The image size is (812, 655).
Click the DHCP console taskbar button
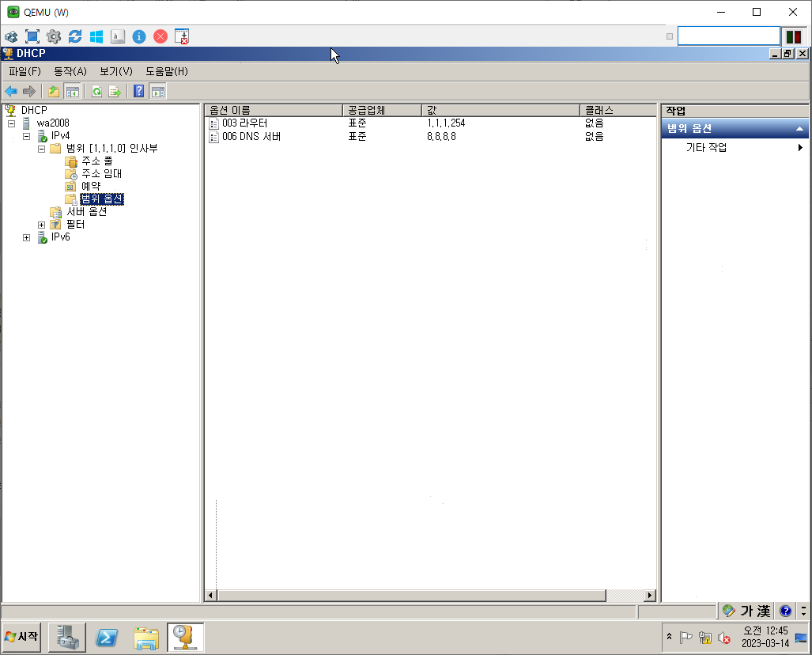click(185, 638)
